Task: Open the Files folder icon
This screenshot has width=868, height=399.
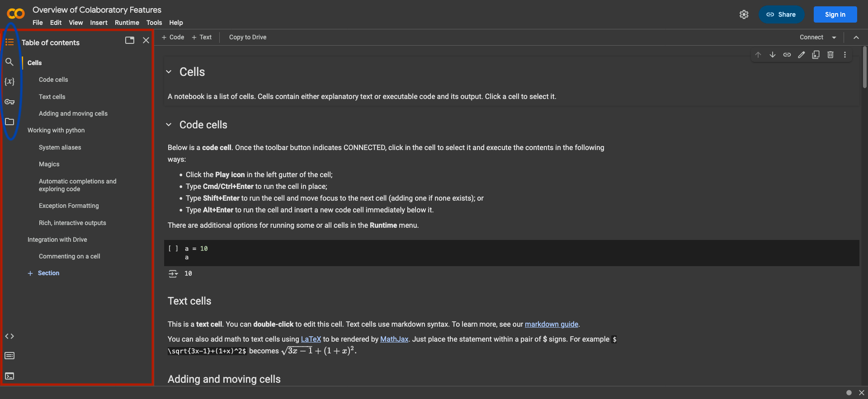Action: tap(9, 122)
